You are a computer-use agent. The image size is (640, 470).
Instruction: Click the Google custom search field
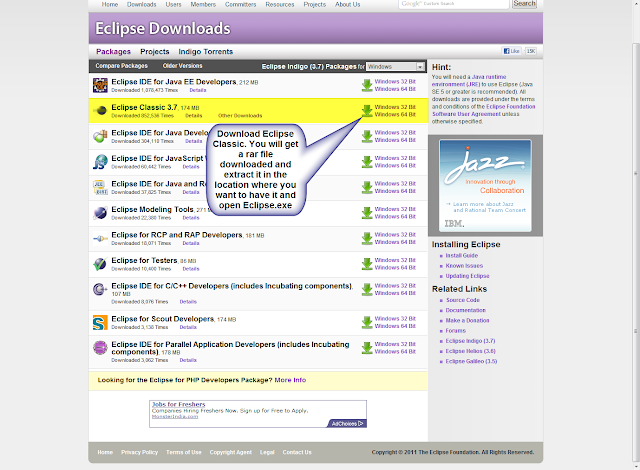point(454,4)
